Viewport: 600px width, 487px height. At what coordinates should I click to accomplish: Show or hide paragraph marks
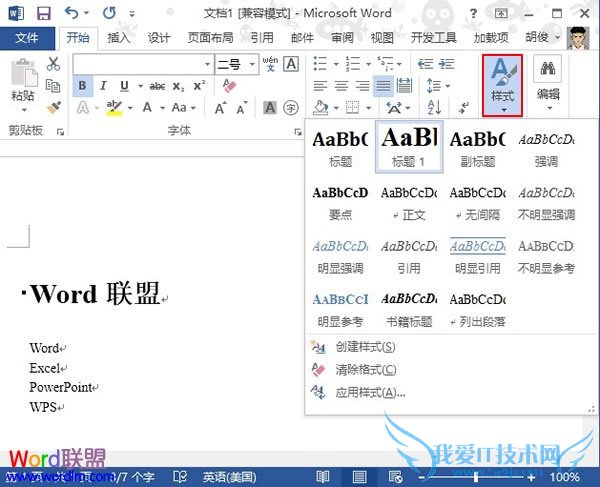tap(464, 107)
